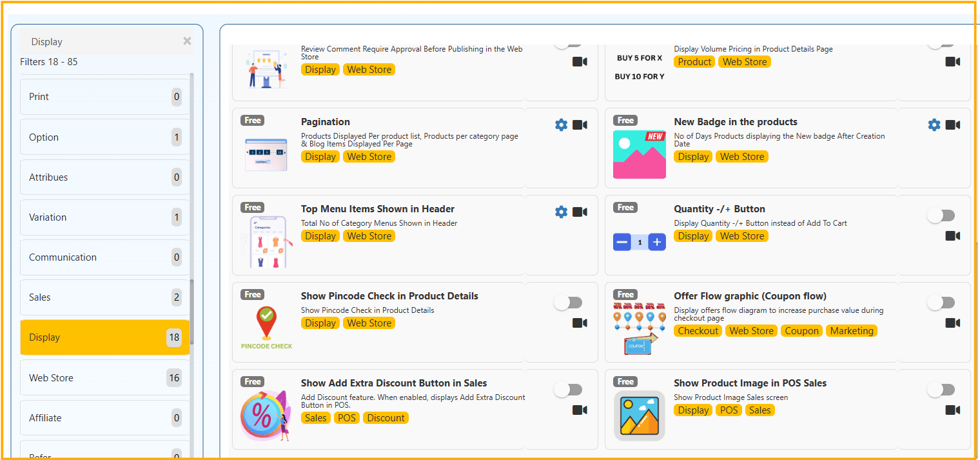Open gear settings for Top Menu Items
This screenshot has height=460, width=980.
561,212
